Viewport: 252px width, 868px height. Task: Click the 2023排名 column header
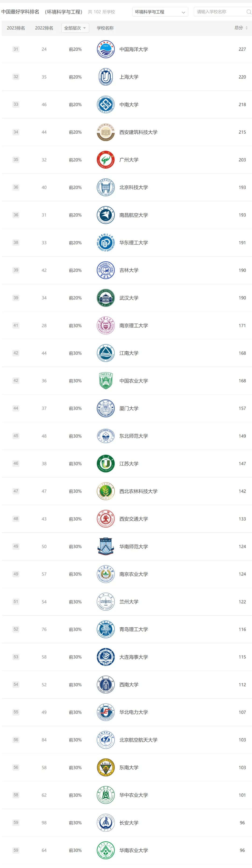coord(16,28)
